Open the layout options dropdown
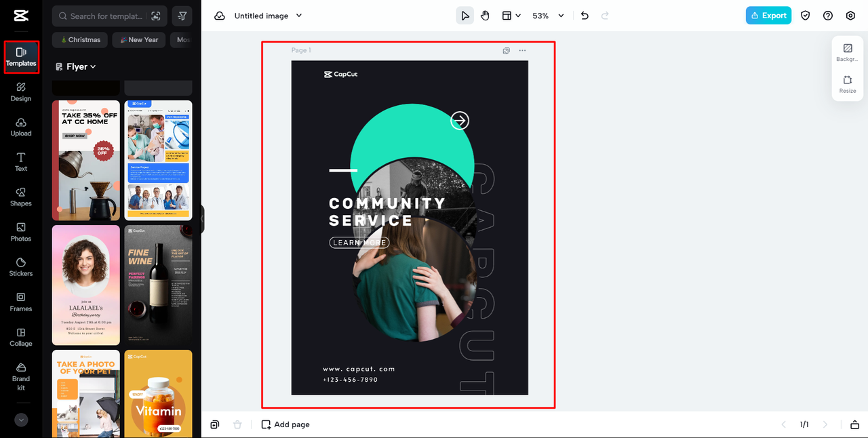The height and width of the screenshot is (438, 868). click(x=511, y=16)
